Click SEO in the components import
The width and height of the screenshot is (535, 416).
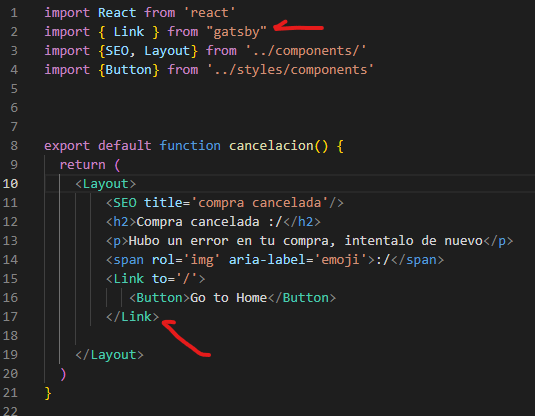pyautogui.click(x=117, y=51)
